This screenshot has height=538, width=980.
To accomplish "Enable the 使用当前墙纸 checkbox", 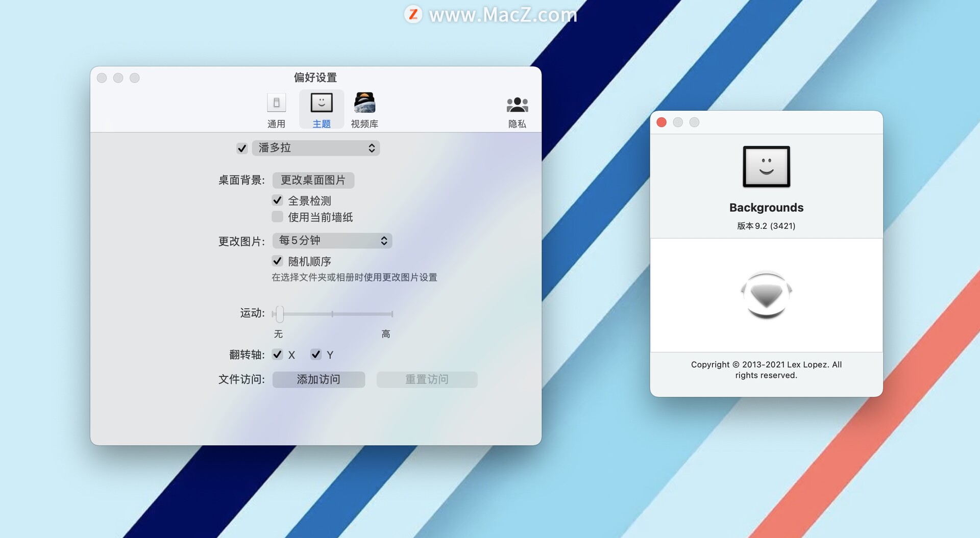I will pyautogui.click(x=277, y=217).
